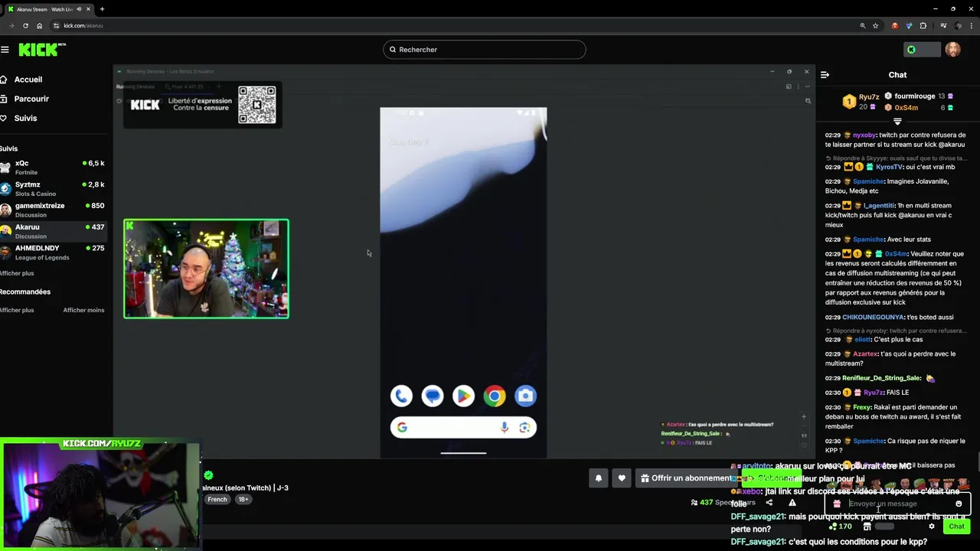
Task: Open 0xS4m leaderboard entry
Action: [918, 108]
